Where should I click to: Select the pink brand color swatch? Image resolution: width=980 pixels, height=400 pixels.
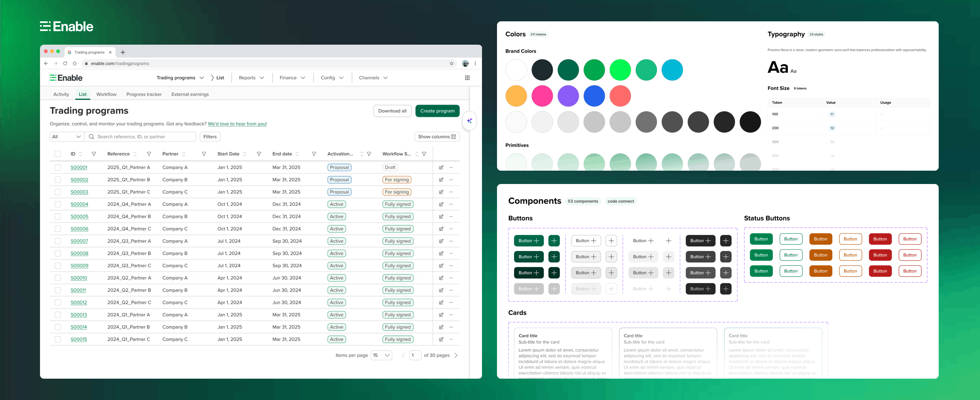[542, 96]
